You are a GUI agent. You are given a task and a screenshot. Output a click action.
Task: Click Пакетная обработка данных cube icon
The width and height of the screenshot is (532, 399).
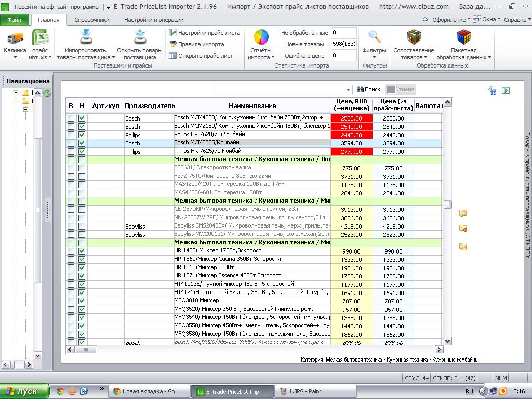click(463, 37)
